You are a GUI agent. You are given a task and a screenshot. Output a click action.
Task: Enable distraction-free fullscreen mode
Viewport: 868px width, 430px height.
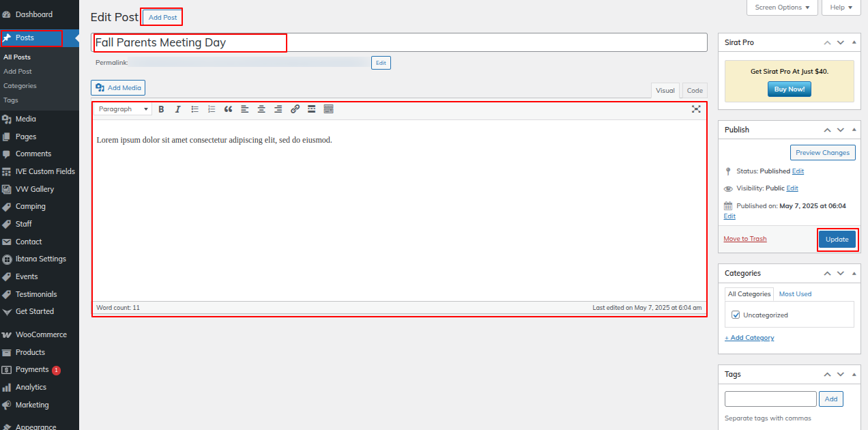696,109
